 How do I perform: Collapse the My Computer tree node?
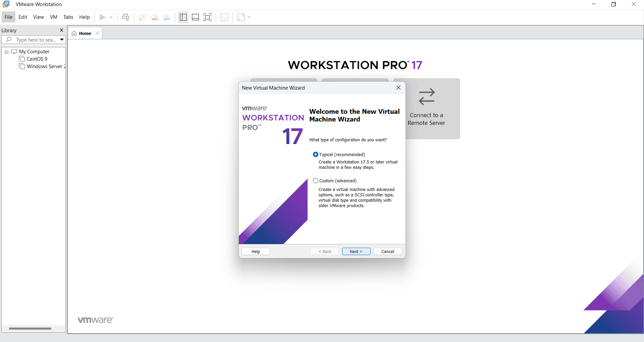6,52
